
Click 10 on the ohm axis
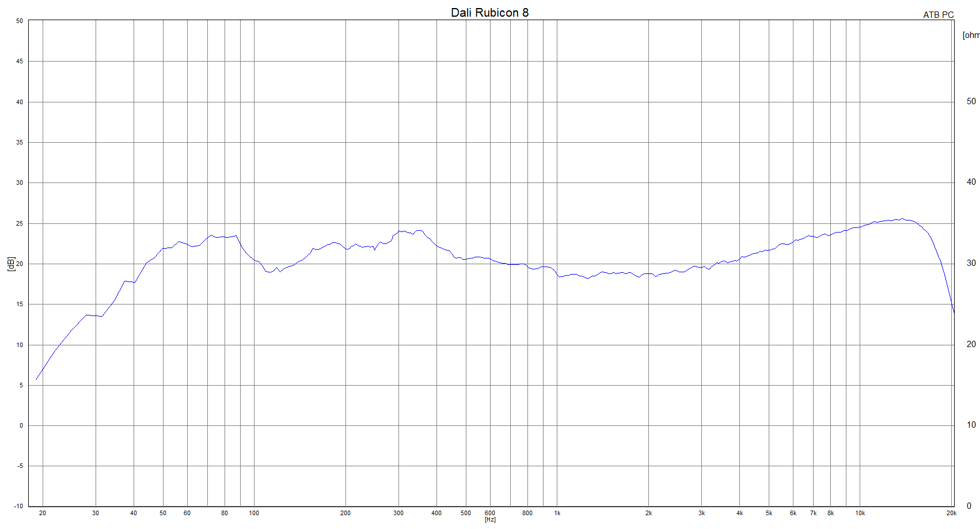click(x=971, y=425)
